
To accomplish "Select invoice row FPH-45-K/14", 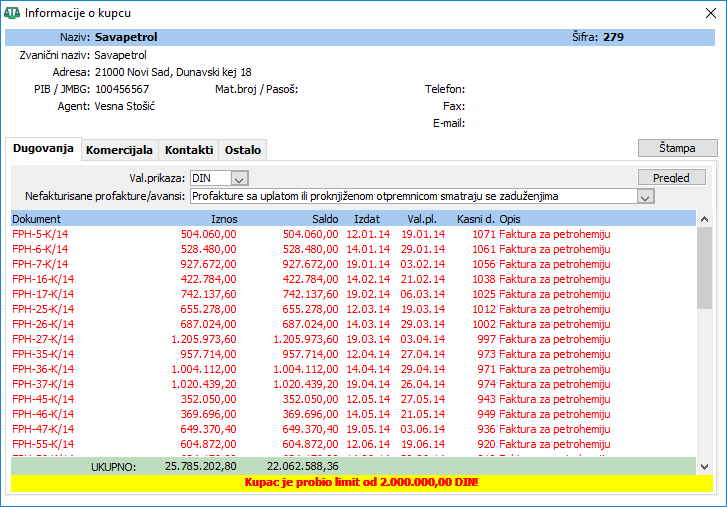I will click(353, 399).
